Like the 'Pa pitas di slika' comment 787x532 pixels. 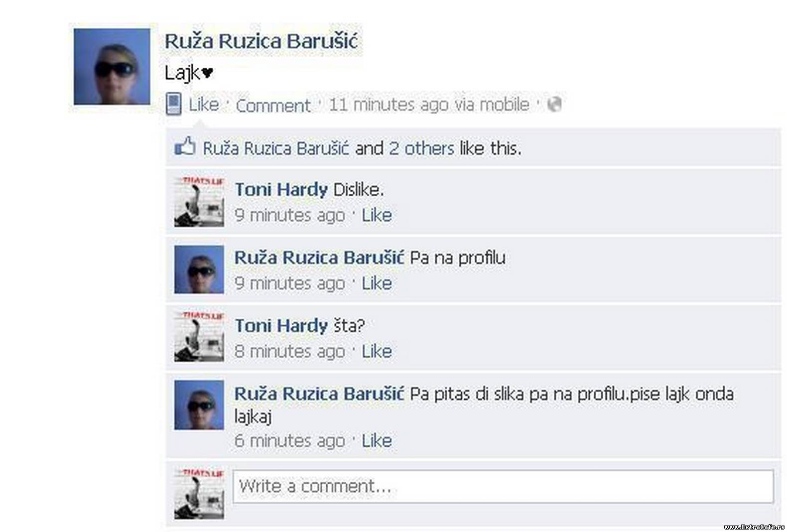(377, 440)
